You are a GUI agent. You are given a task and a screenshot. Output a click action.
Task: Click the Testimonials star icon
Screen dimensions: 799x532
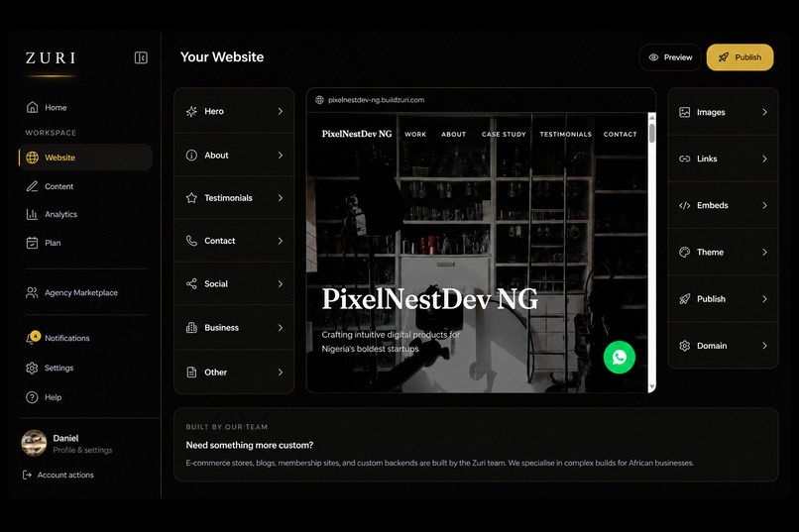click(191, 197)
